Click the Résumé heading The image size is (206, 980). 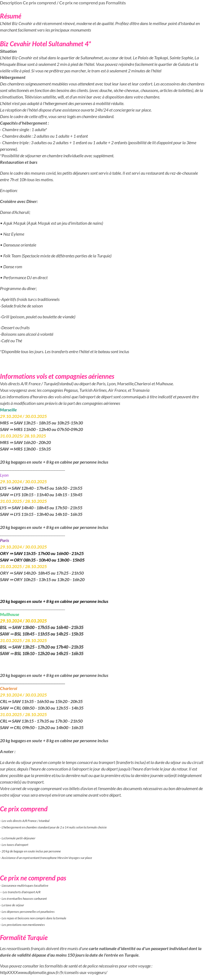click(x=11, y=16)
